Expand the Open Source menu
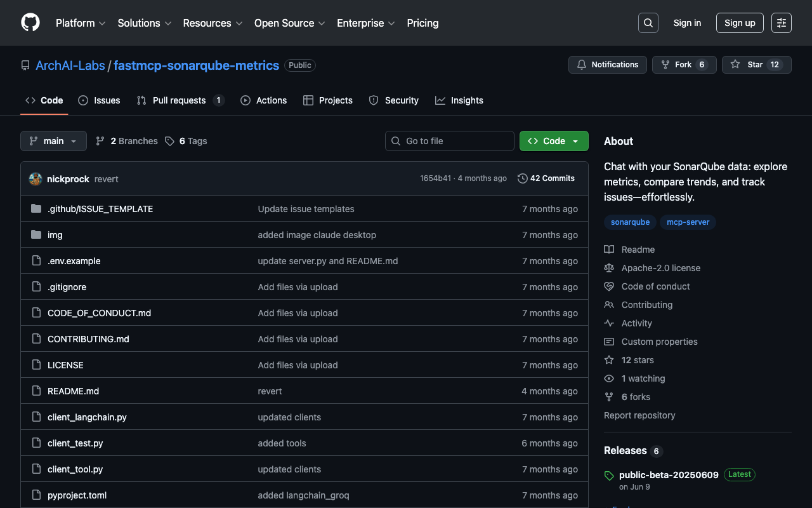The image size is (812, 508). click(289, 23)
